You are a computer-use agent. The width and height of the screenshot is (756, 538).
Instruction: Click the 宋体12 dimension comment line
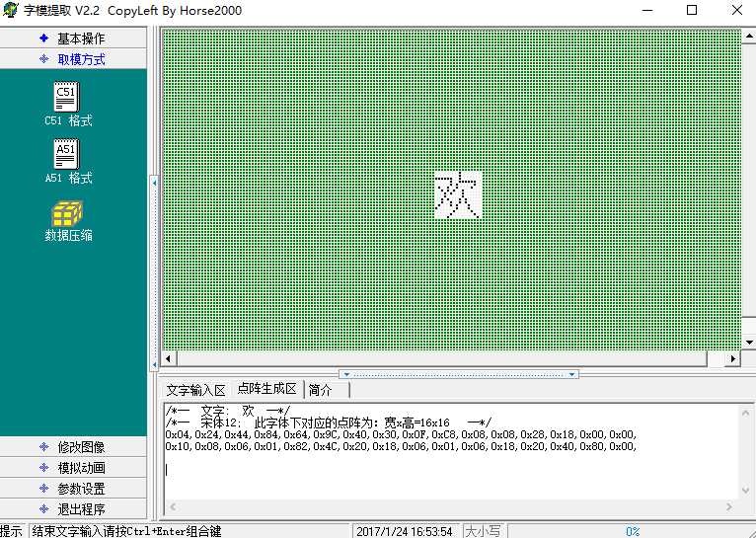329,423
